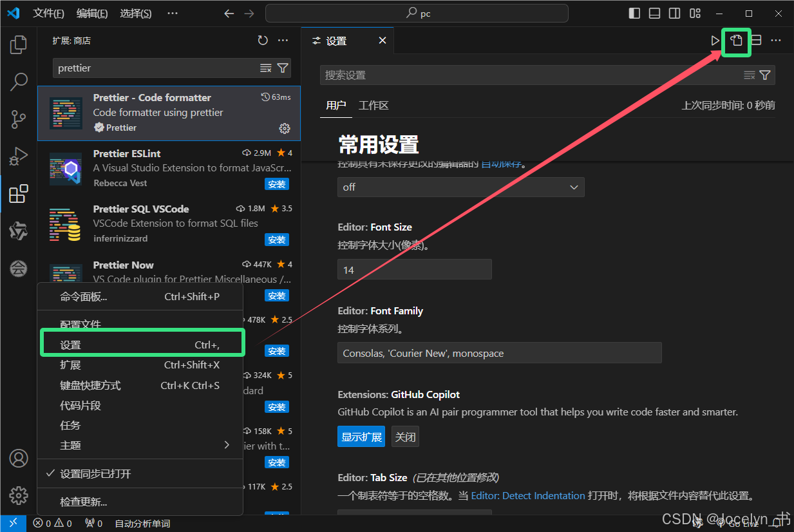Open Prettier - Code formatter manage gear
The width and height of the screenshot is (794, 532).
pyautogui.click(x=285, y=128)
